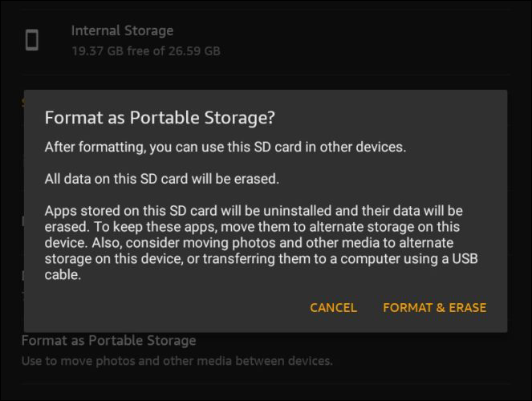Click the 19.37 GB free text
Screen dimensions: 532x401
pos(145,51)
